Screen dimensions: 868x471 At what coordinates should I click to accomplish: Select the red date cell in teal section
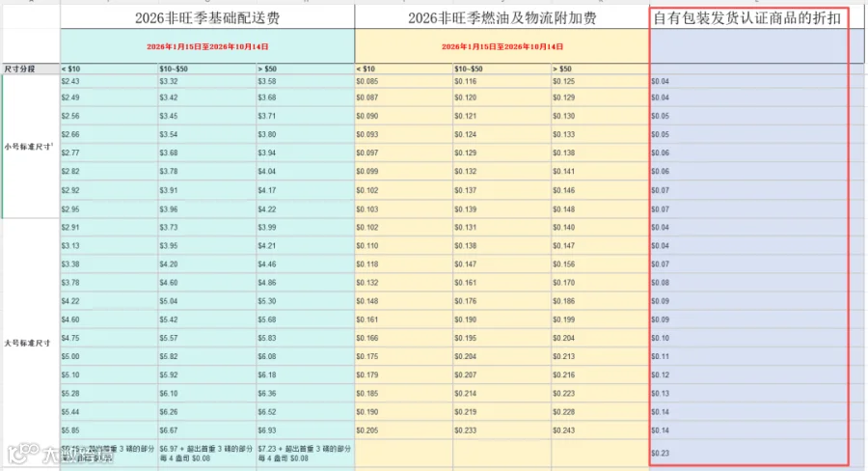click(207, 46)
